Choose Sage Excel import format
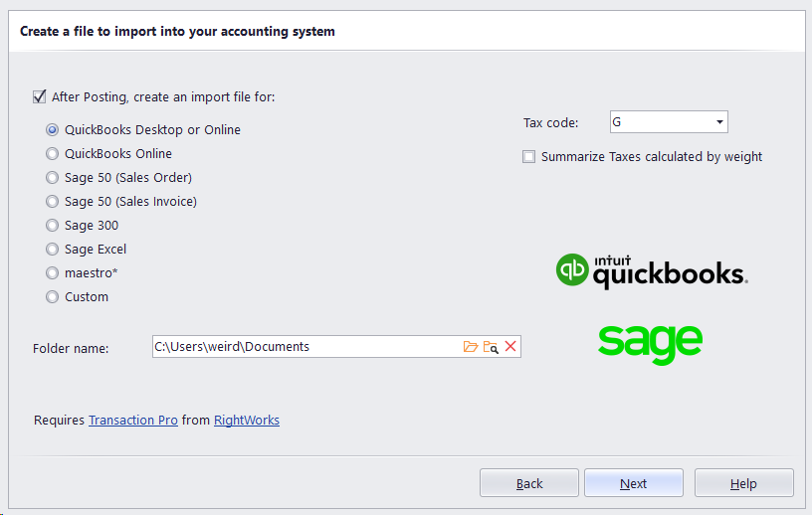The height and width of the screenshot is (515, 812). coord(53,250)
